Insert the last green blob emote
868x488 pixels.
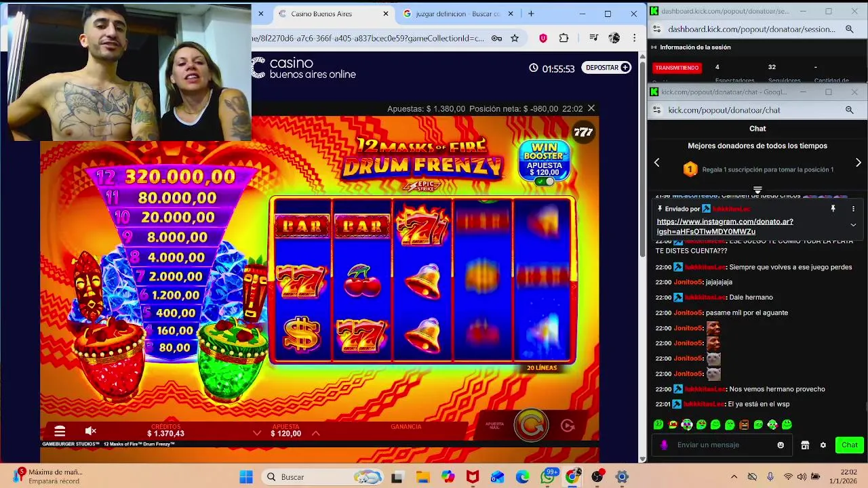787,425
